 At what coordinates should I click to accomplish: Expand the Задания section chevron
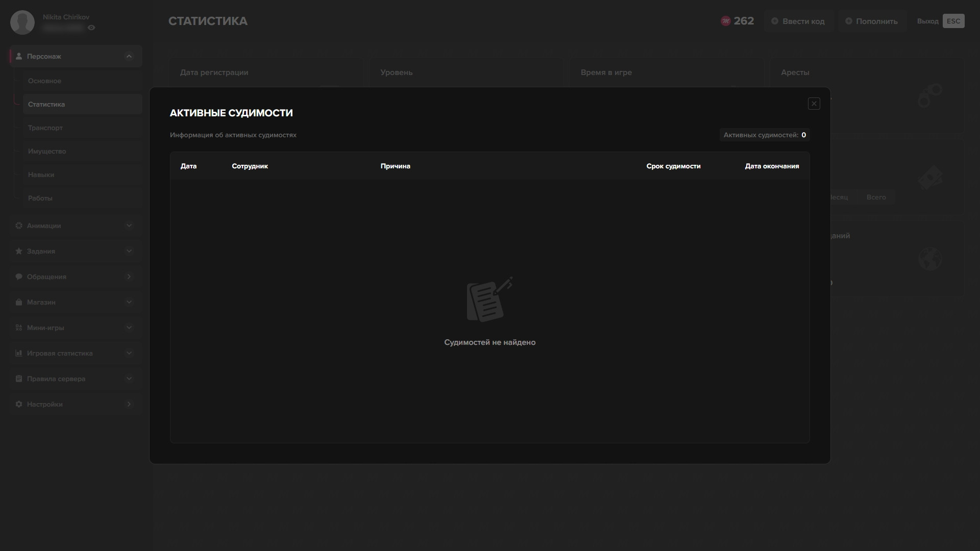pos(129,251)
